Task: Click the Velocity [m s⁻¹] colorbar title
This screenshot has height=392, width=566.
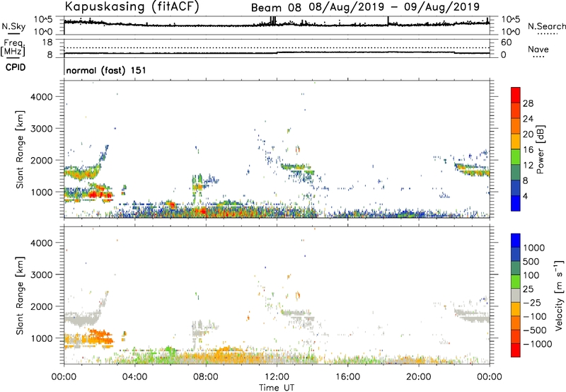Action: click(x=559, y=295)
